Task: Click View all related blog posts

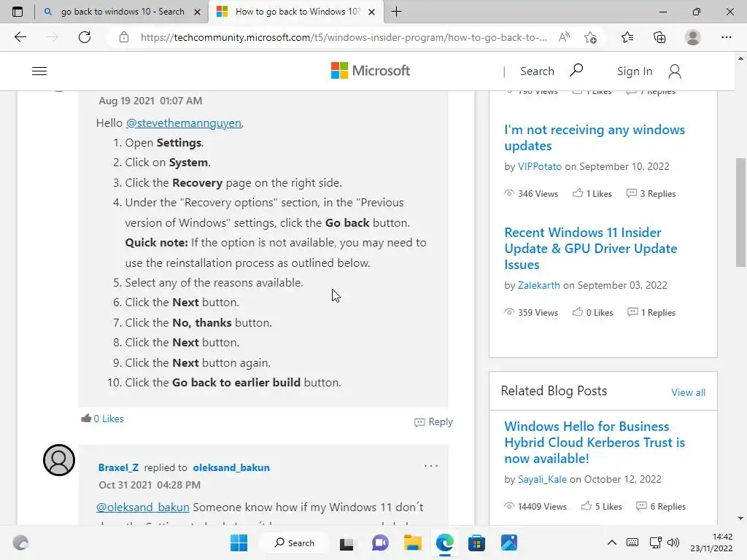Action: tap(688, 392)
